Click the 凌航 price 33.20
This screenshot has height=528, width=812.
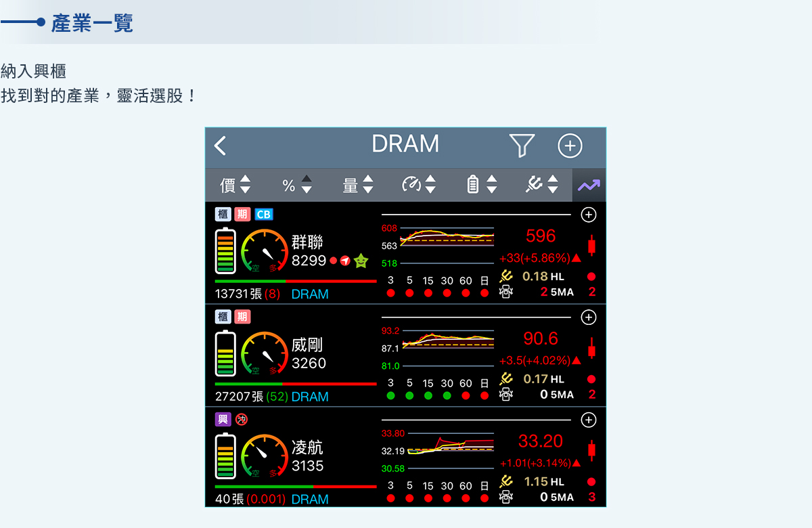(x=541, y=441)
